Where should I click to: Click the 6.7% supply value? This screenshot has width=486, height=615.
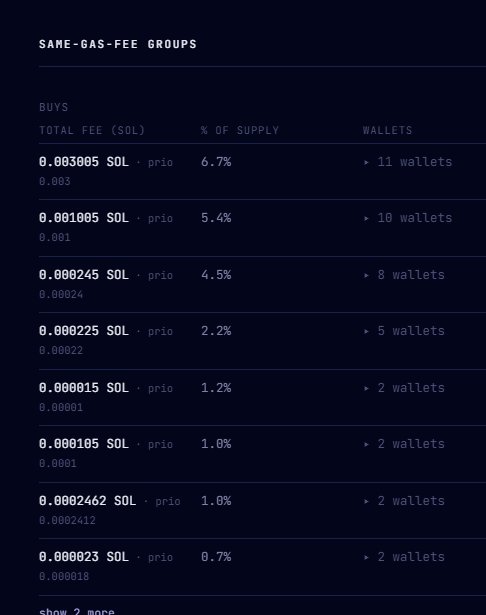click(216, 162)
